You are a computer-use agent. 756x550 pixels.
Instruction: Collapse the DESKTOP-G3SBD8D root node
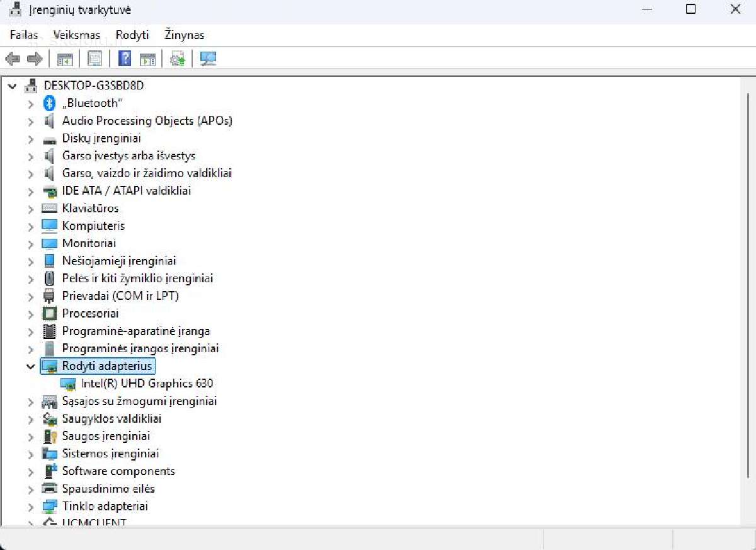coord(12,86)
